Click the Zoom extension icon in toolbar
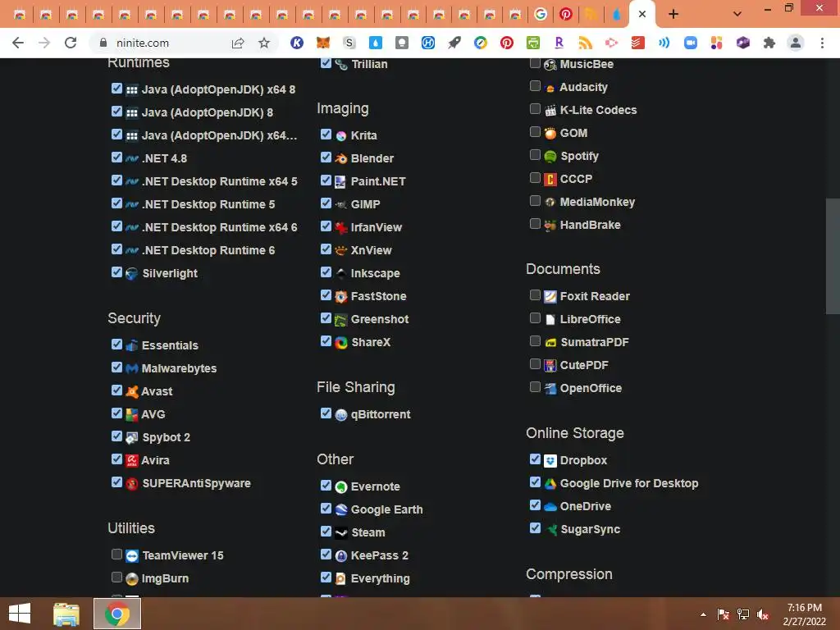840x630 pixels. pyautogui.click(x=691, y=43)
